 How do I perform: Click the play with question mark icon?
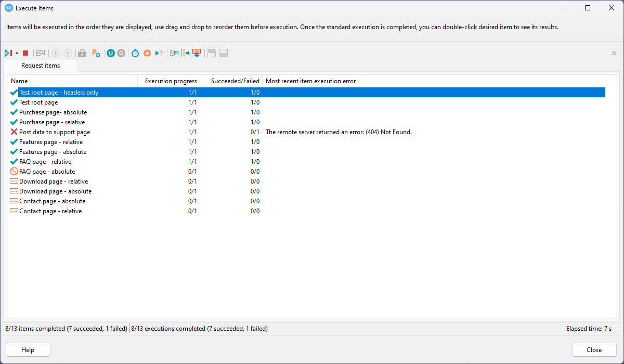159,53
